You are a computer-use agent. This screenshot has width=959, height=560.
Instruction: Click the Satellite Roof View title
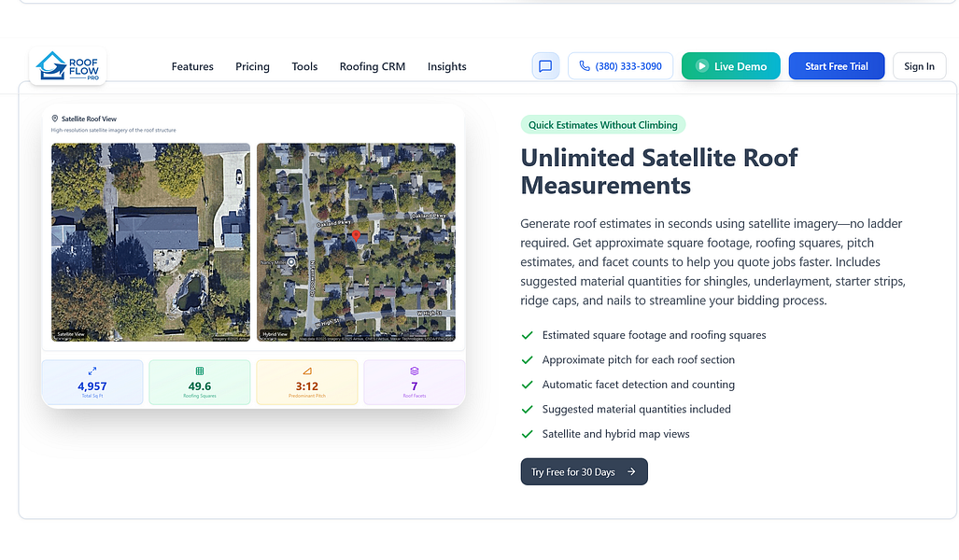89,119
